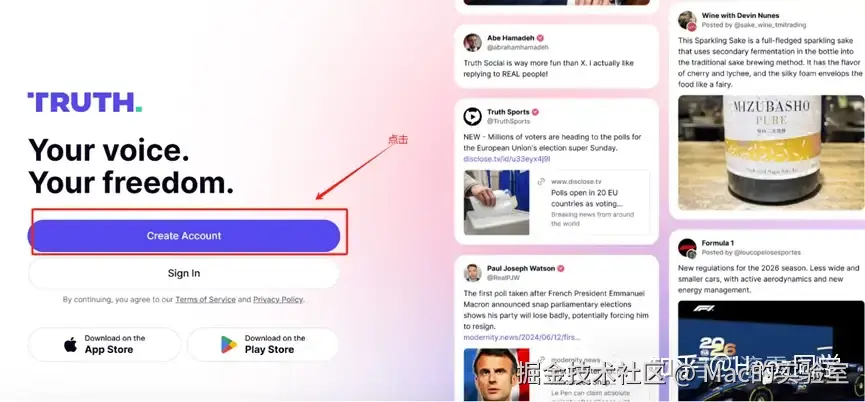
Task: Click Truth Sports' verified badge
Action: [535, 112]
